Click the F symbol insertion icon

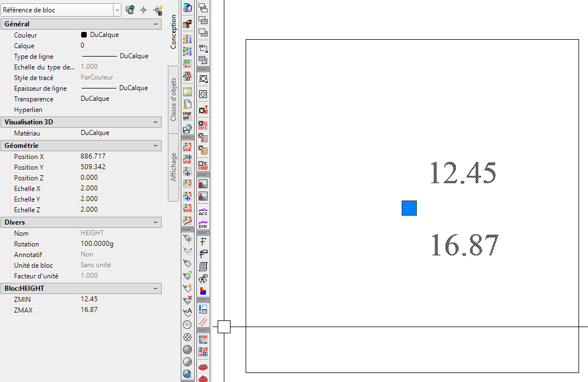tap(203, 241)
